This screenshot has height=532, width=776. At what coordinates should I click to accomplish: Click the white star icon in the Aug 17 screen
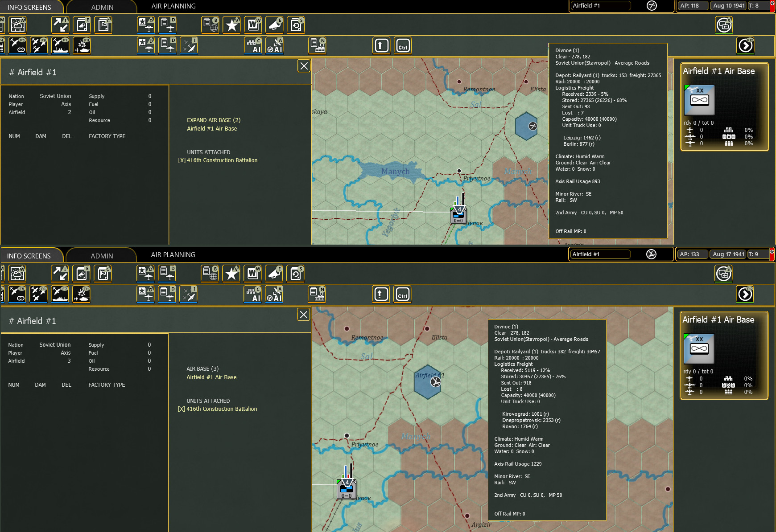pyautogui.click(x=231, y=274)
